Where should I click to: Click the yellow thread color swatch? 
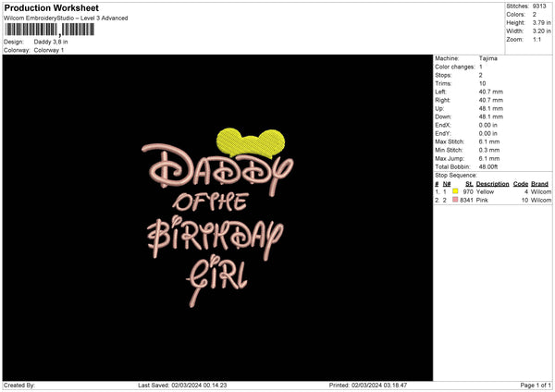click(455, 191)
